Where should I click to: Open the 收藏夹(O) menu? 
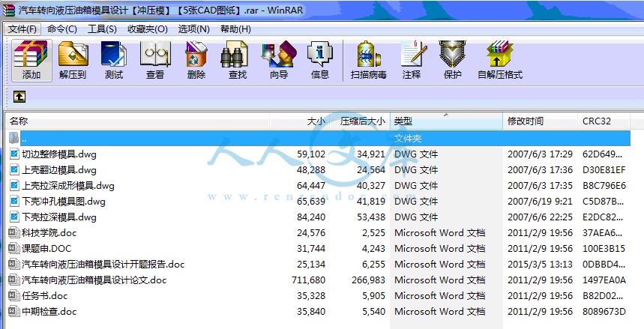click(x=148, y=29)
